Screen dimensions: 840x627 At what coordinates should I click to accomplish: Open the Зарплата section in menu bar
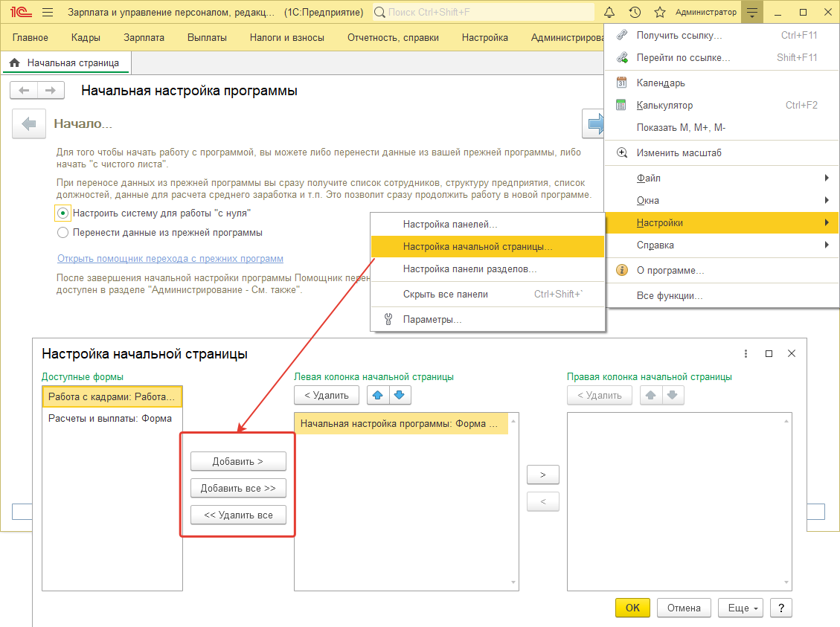(x=144, y=38)
